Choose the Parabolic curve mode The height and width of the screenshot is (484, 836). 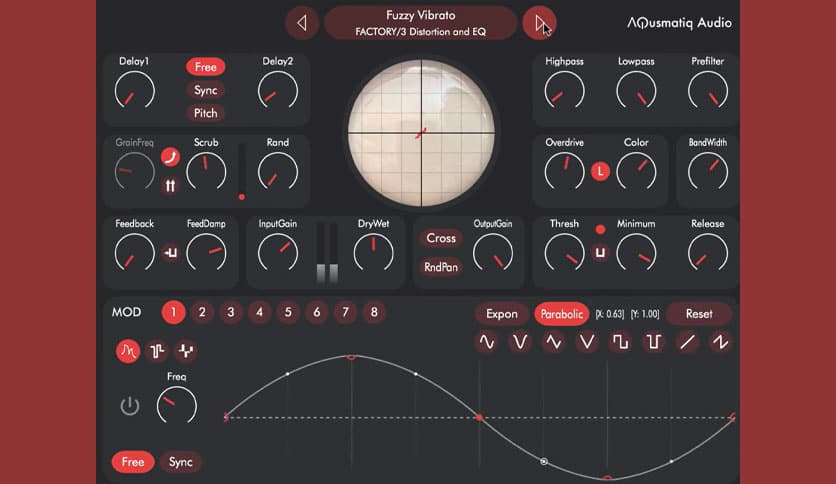coord(561,314)
